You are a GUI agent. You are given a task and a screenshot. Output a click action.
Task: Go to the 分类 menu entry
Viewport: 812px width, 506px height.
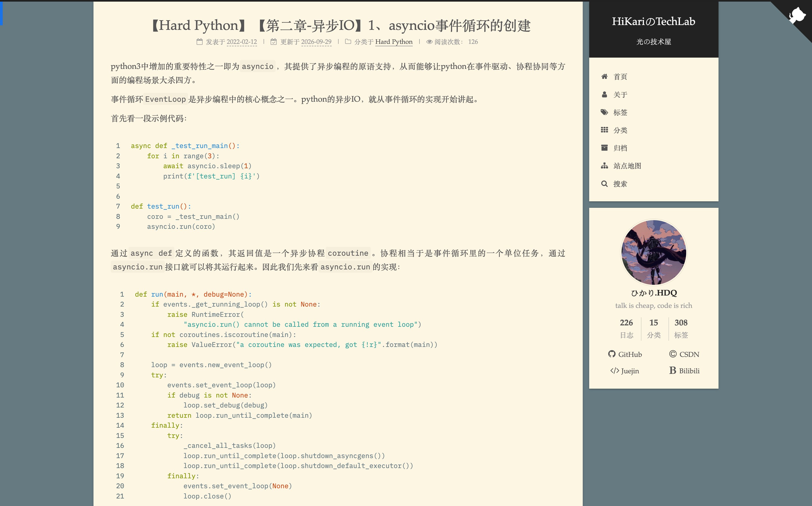pos(620,130)
